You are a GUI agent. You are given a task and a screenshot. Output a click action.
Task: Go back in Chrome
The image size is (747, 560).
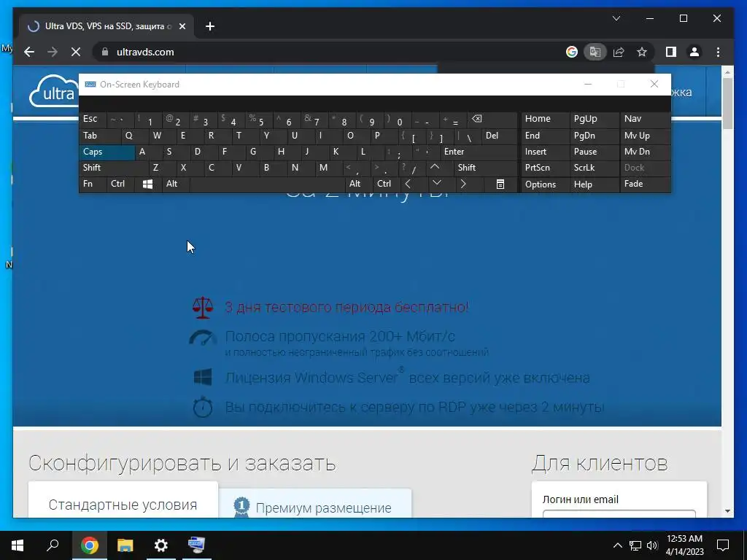[x=29, y=52]
